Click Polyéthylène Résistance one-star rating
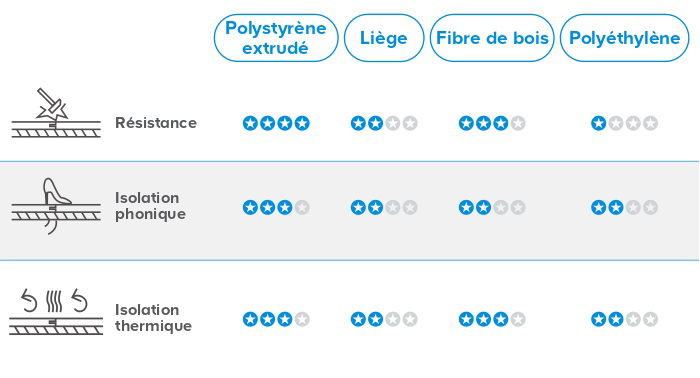This screenshot has width=700, height=378. (625, 123)
